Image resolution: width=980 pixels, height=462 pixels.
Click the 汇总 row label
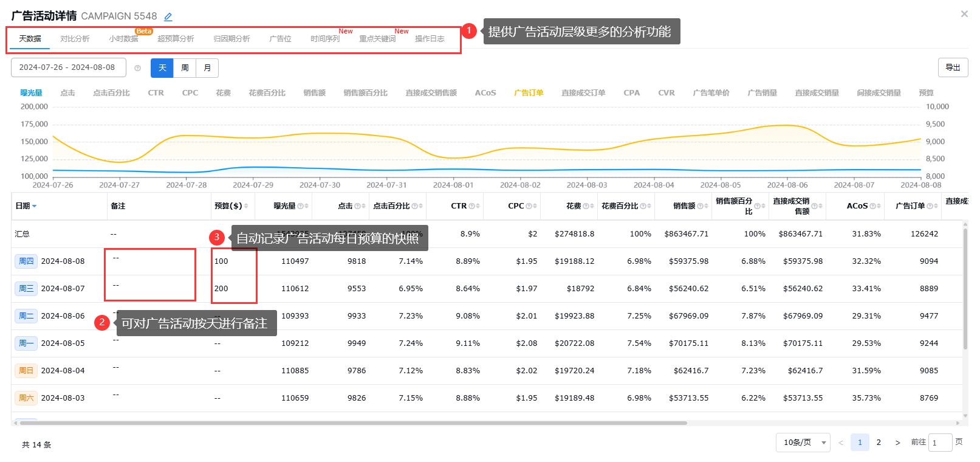point(22,234)
